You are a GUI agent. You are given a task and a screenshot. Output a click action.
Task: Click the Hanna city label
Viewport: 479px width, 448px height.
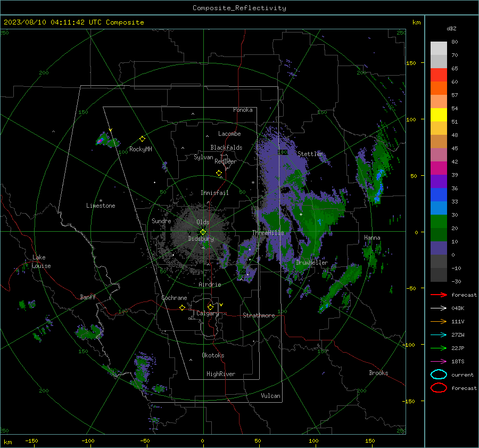[x=372, y=238]
